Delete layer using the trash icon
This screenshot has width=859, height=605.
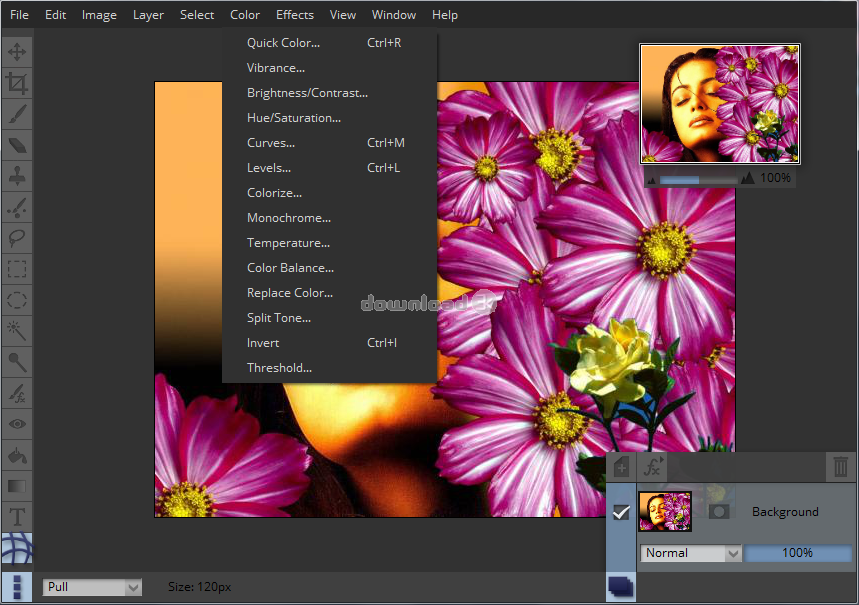(x=840, y=467)
